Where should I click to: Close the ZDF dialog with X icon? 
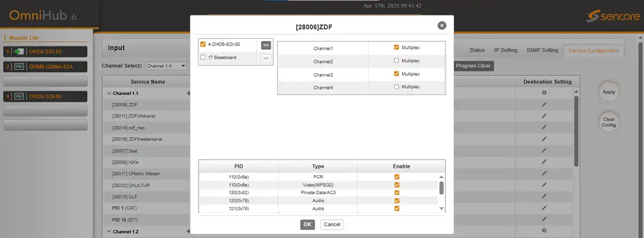pyautogui.click(x=442, y=25)
